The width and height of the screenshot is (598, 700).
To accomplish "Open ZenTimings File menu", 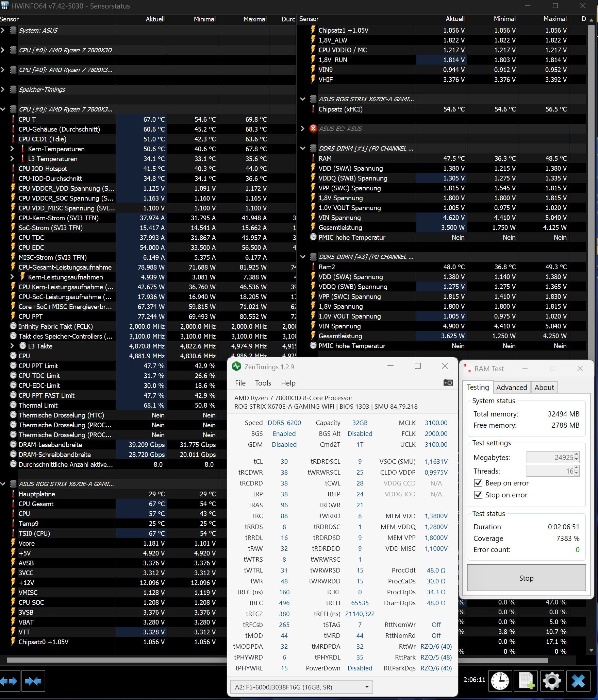I will click(x=240, y=383).
